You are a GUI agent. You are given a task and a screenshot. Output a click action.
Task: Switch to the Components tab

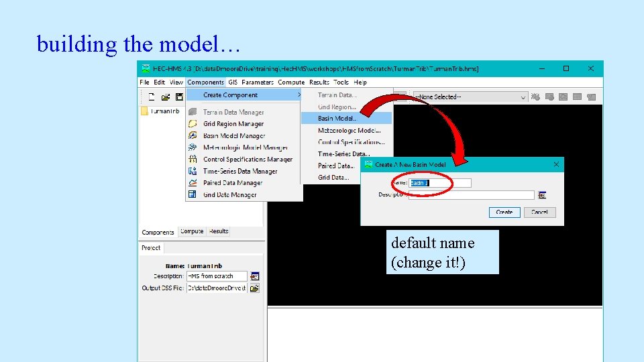158,233
